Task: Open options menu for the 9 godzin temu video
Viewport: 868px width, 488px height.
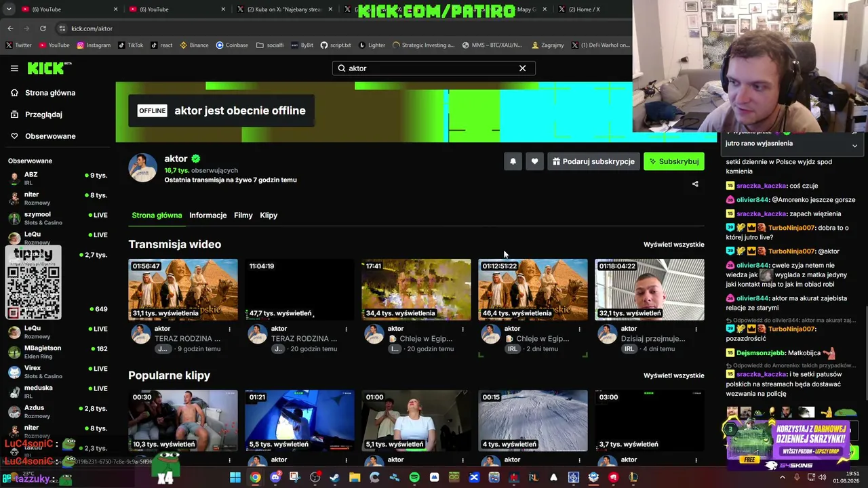Action: pyautogui.click(x=229, y=329)
